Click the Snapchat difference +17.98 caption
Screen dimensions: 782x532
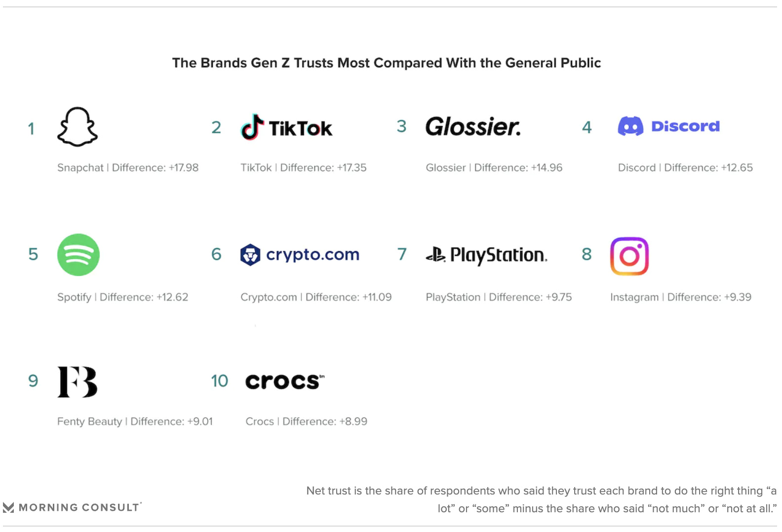coord(128,168)
